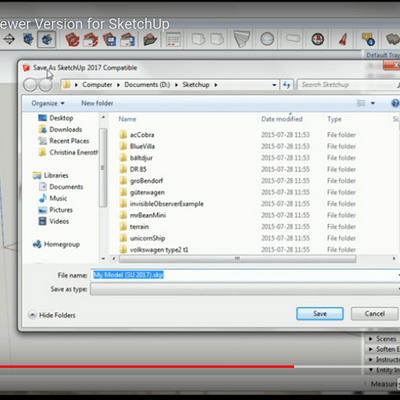Screen dimensions: 400x400
Task: Click Documents (D:) in the breadcrumb path
Action: point(147,85)
